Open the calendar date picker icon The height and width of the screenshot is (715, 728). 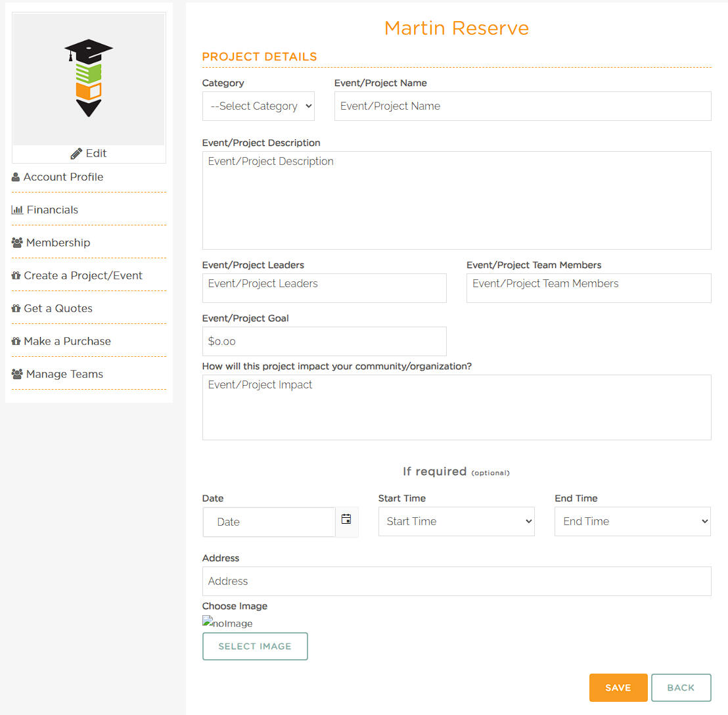pos(346,519)
